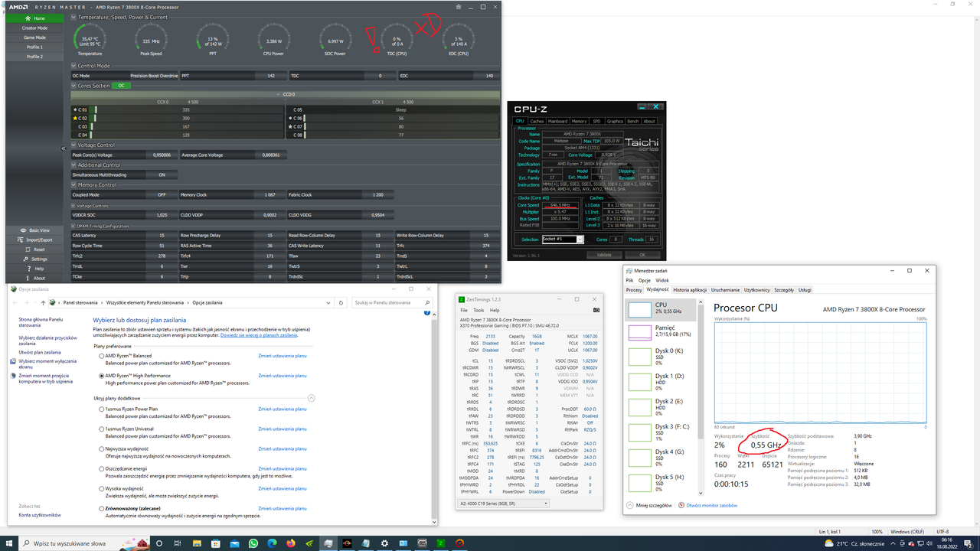Open Ryzen Master About
The image size is (980, 551).
coord(34,278)
